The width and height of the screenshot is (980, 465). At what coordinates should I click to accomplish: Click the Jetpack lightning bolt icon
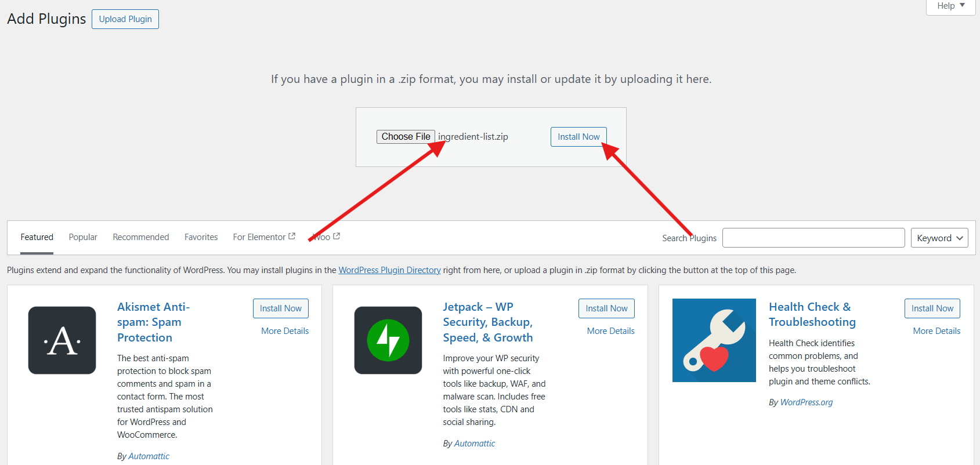[388, 340]
